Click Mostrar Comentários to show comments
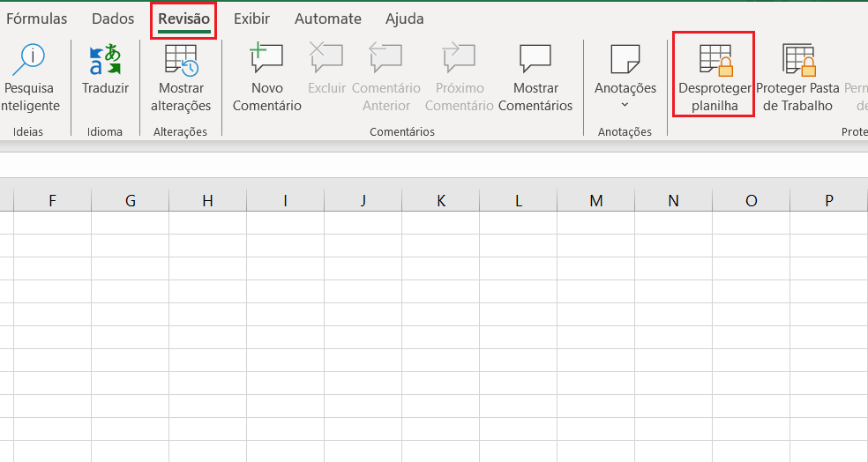868x462 pixels. 535,78
